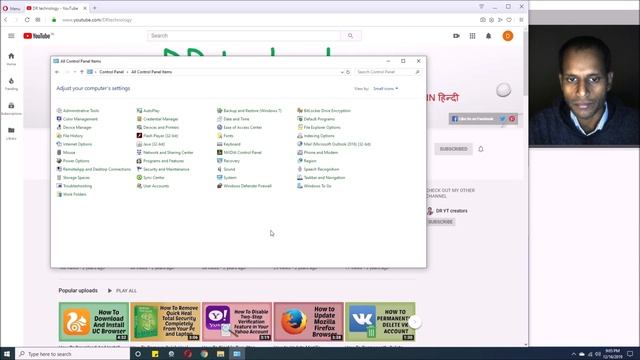This screenshot has width=640, height=360.
Task: Open Speech Recognition
Action: (318, 169)
